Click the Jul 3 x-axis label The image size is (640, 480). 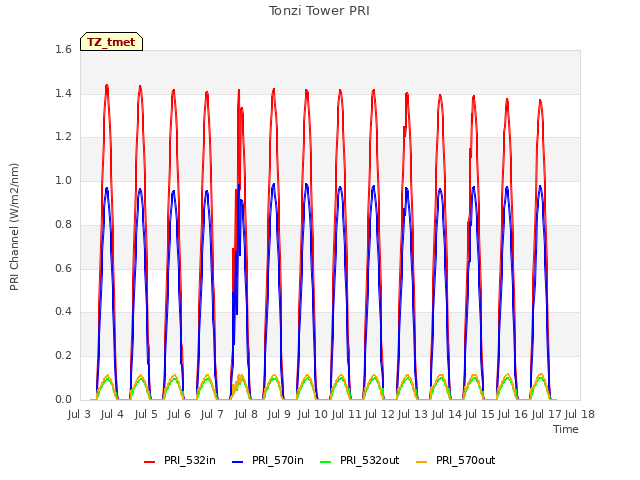(x=79, y=414)
